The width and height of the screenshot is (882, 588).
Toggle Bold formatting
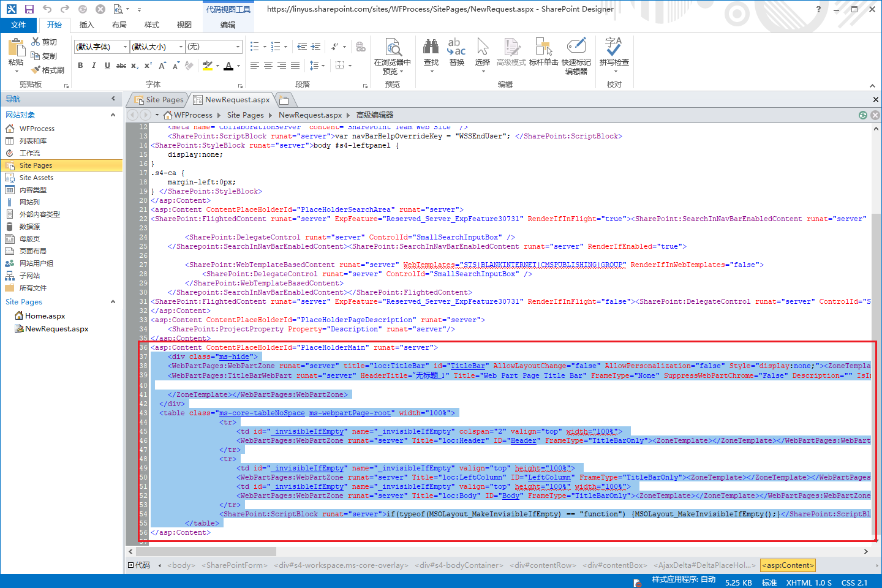click(x=80, y=66)
